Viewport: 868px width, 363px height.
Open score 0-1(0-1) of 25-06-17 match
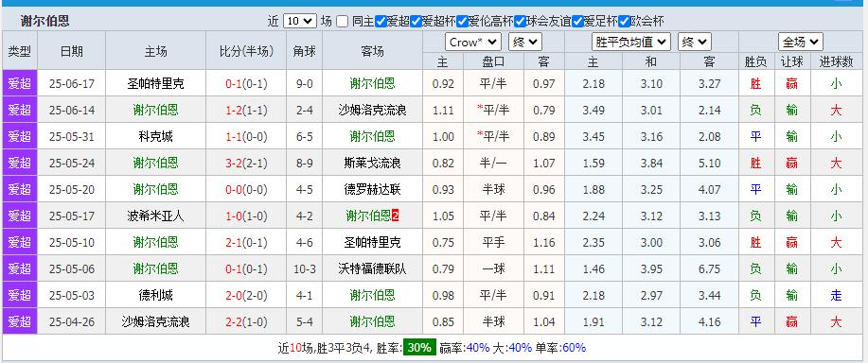pos(246,84)
